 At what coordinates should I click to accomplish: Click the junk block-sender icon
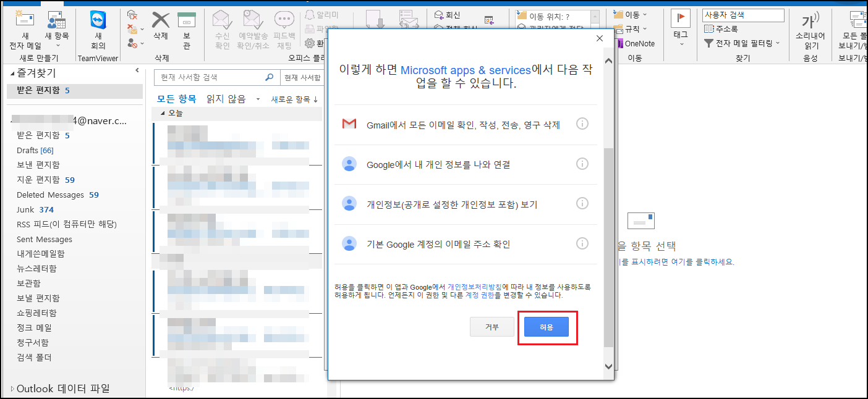(x=132, y=44)
